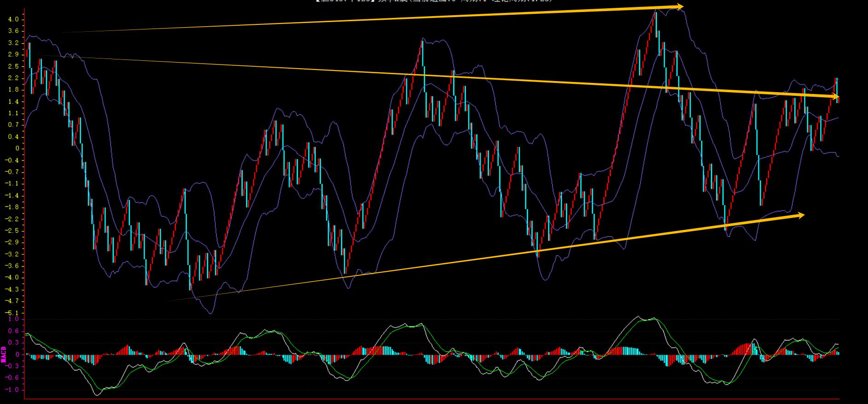
Task: Click the highest peak of the white MACD line
Action: tap(638, 316)
